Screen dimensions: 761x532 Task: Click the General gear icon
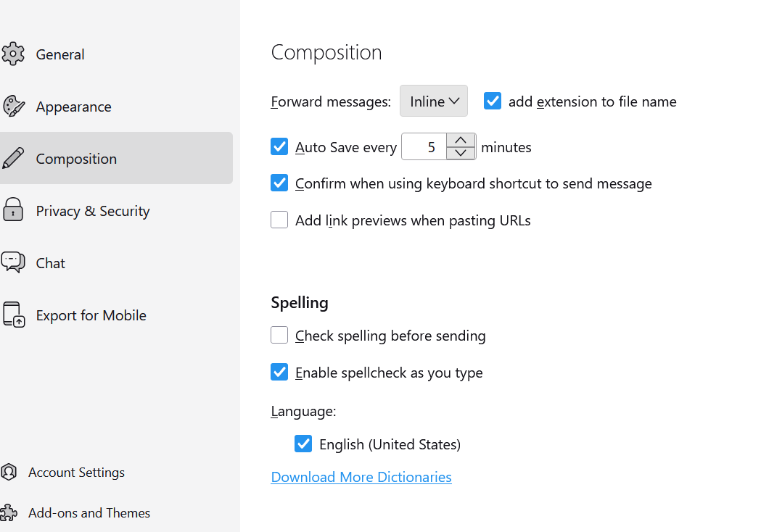point(13,54)
